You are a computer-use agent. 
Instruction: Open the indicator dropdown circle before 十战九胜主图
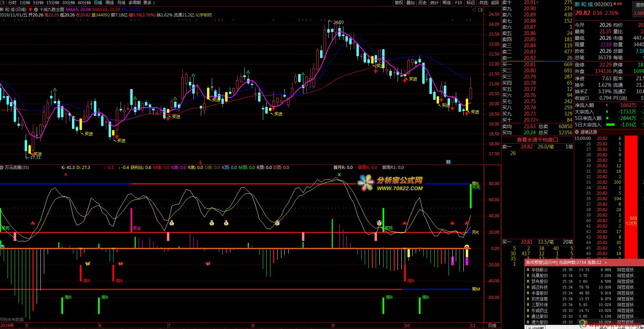coord(36,10)
